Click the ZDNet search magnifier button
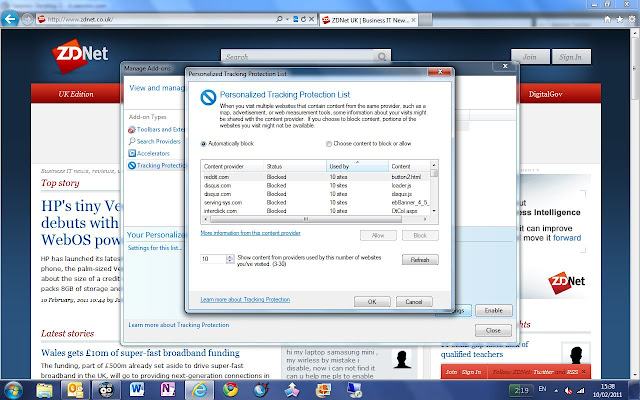Viewport: 640px width, 400px height. pos(382,57)
